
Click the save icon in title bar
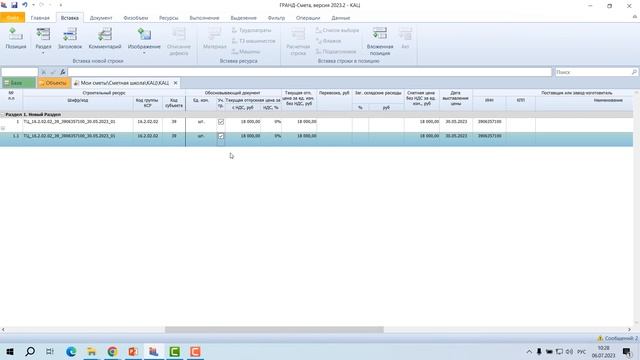click(14, 5)
